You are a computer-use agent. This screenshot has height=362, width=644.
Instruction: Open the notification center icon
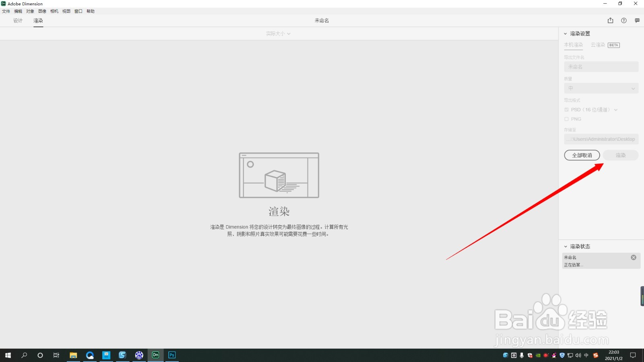[x=633, y=355]
